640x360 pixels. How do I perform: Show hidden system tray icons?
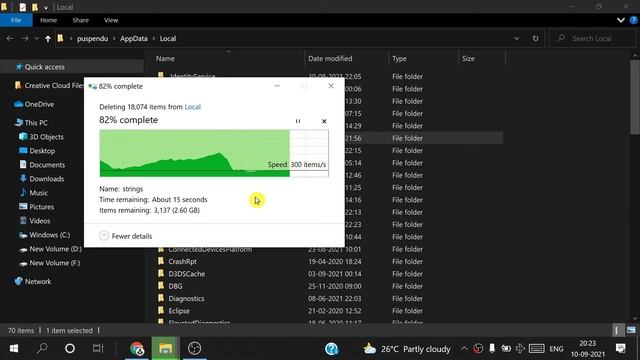464,349
